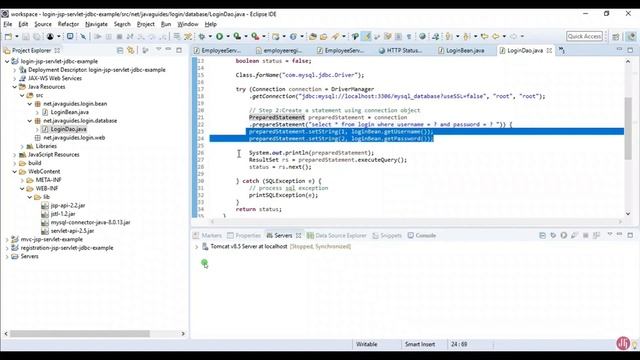Click the editor scroll-down arrow
Viewport: 640px width, 360px height.
point(628,213)
